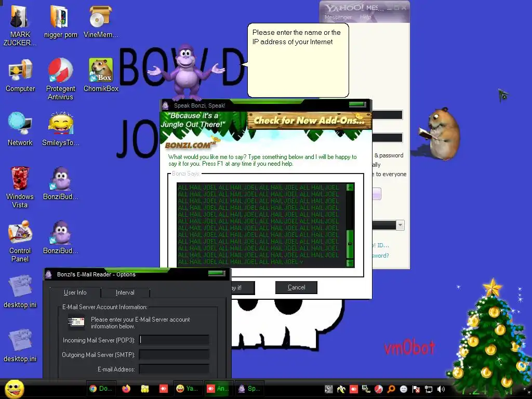Screen dimensions: 532x399
Task: Click the E-mail Address input field
Action: click(x=175, y=369)
